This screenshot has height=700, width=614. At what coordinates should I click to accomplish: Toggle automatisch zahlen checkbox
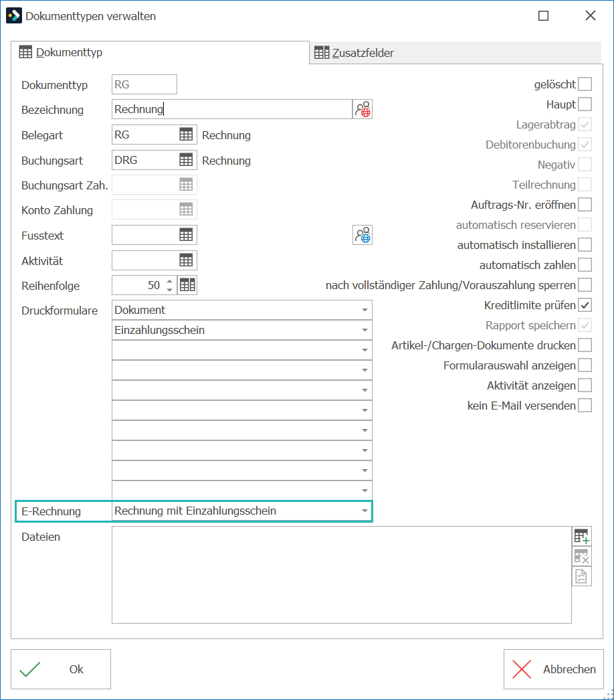[585, 265]
